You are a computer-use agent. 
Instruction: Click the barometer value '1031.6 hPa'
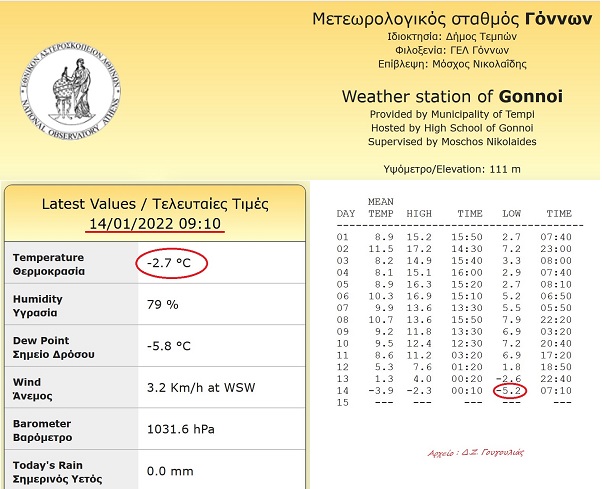click(180, 429)
